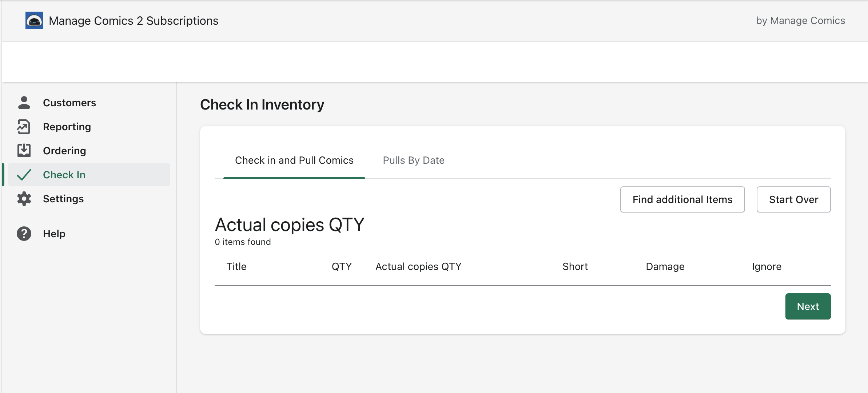
Task: Click the Check In checkmark icon
Action: click(24, 175)
